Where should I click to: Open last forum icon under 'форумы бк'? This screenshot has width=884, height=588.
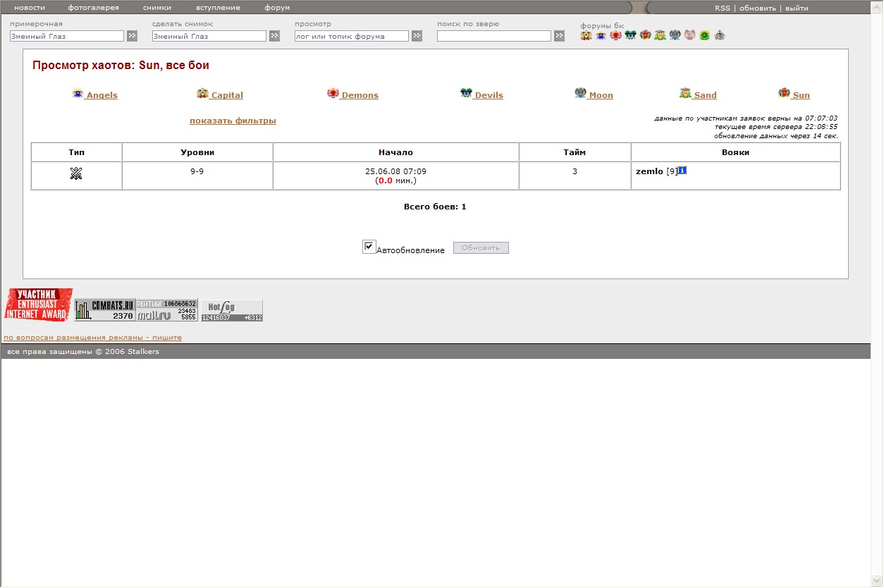719,35
